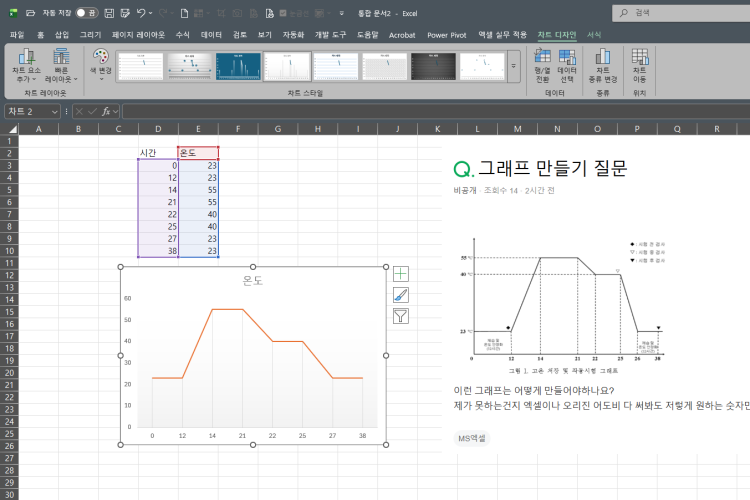The height and width of the screenshot is (500, 750).
Task: Select column E header
Action: pos(198,129)
